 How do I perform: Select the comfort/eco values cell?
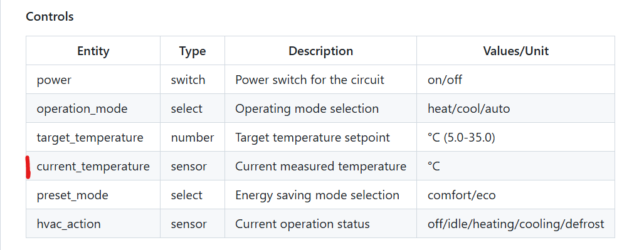pyautogui.click(x=516, y=195)
